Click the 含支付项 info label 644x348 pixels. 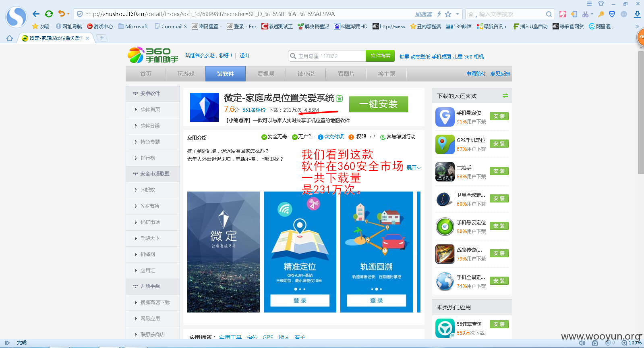coord(331,137)
